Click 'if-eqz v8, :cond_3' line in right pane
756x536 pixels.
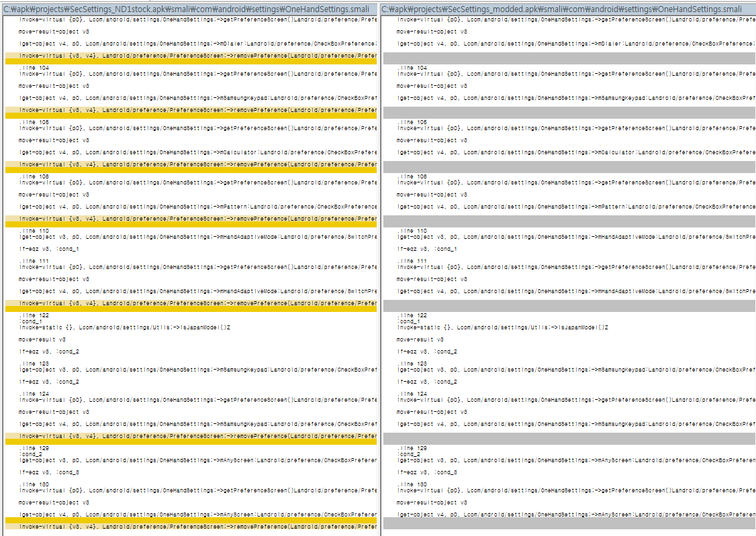(x=427, y=472)
